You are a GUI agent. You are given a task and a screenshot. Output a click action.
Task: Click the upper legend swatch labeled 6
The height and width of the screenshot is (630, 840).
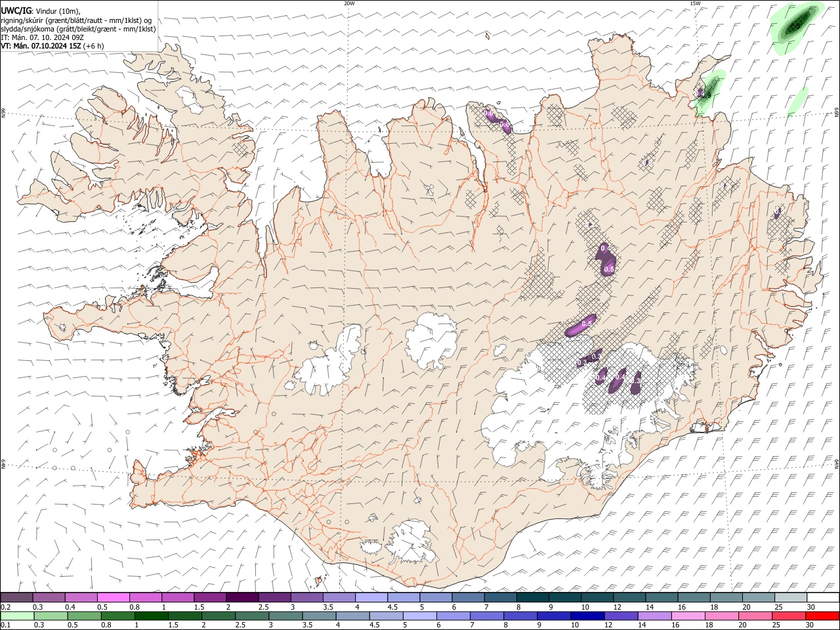(x=468, y=597)
